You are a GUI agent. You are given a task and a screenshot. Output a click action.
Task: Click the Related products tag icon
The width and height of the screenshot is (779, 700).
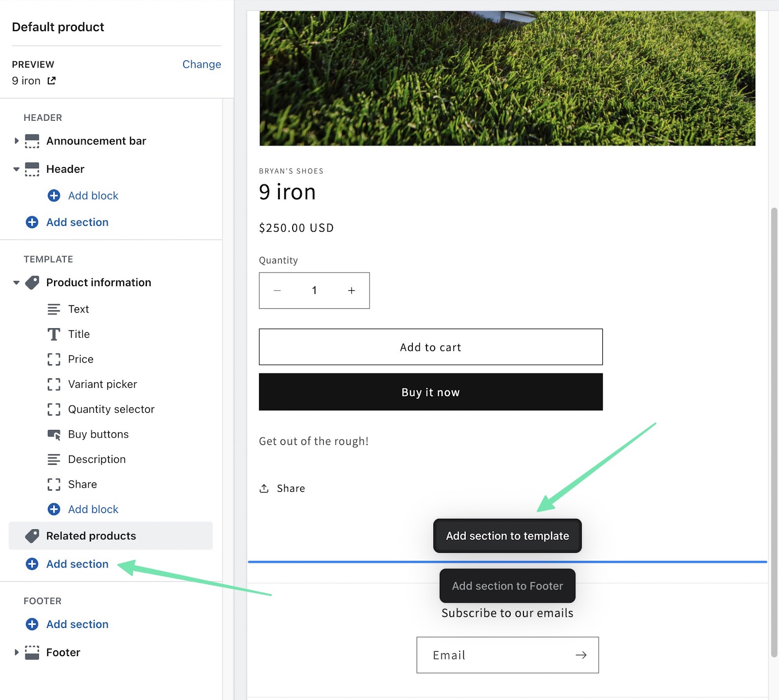click(x=32, y=536)
